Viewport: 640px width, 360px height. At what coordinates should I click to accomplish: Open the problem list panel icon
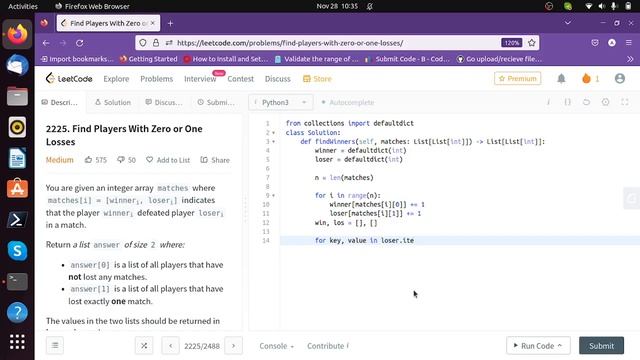(55, 346)
